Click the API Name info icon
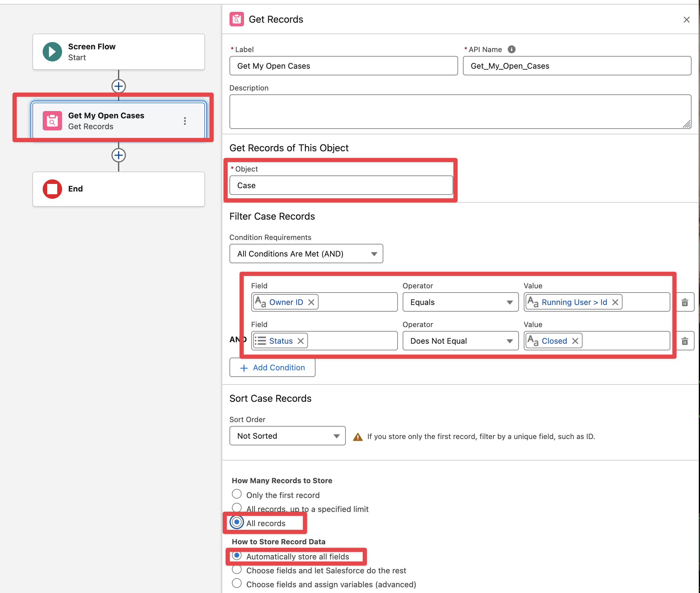The height and width of the screenshot is (593, 700). (x=511, y=49)
